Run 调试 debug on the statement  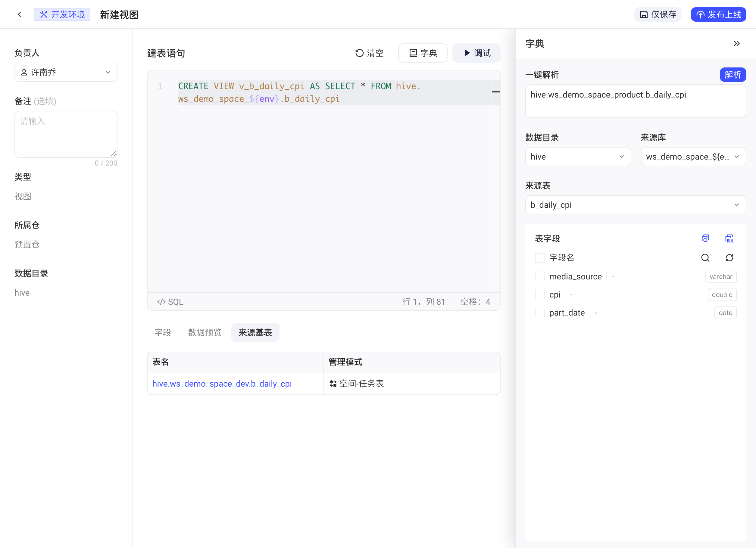point(476,53)
